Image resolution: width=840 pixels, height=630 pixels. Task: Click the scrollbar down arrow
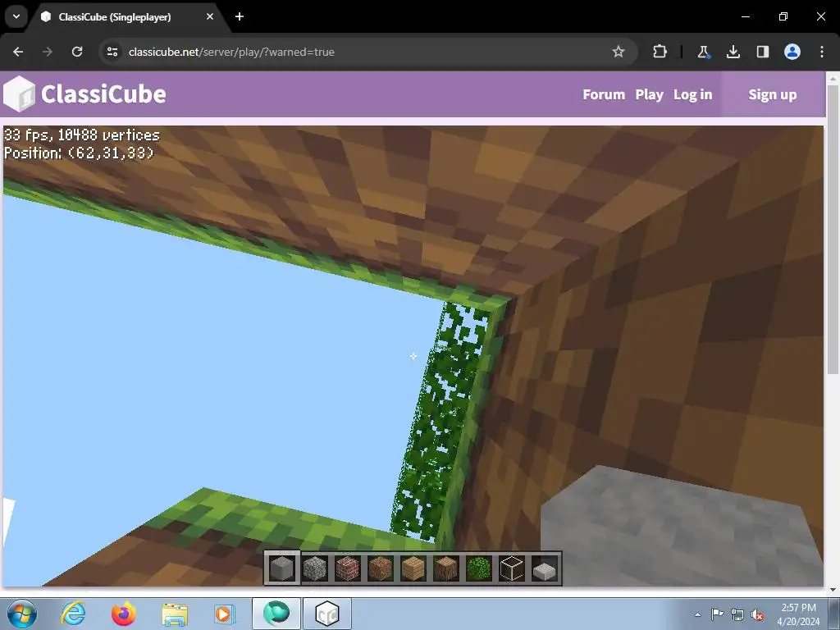pos(833,590)
